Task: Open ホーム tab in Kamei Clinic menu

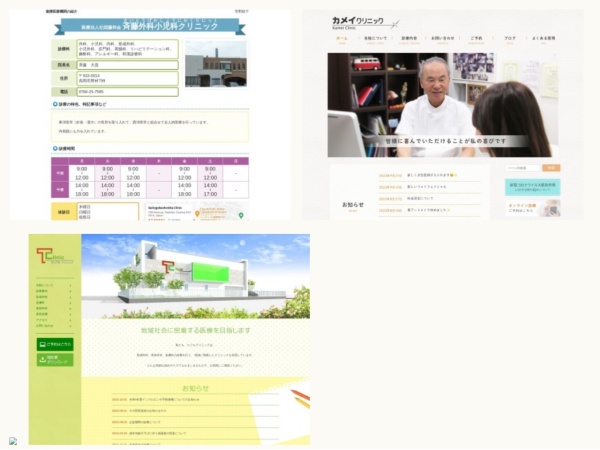Action: 342,39
